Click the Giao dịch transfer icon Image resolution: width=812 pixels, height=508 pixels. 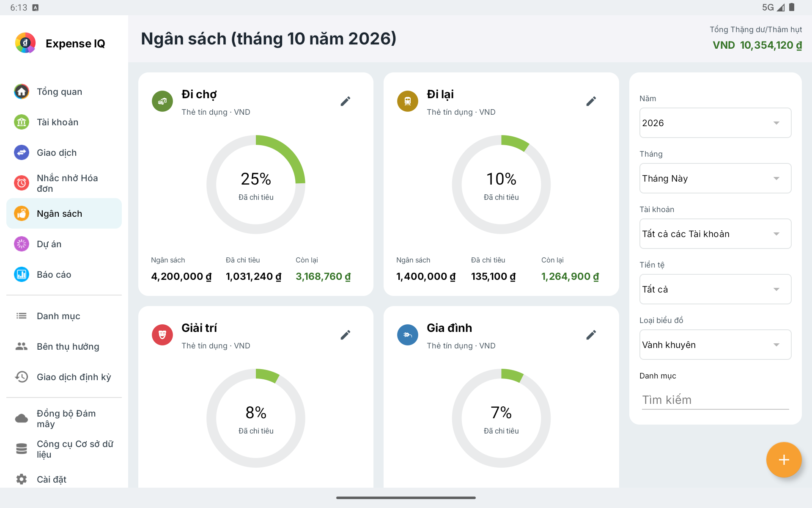pos(22,152)
